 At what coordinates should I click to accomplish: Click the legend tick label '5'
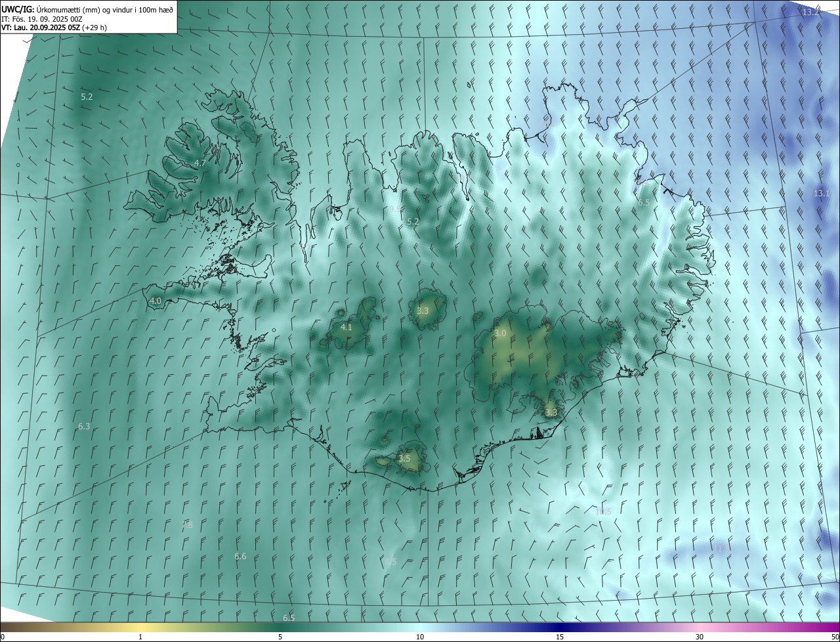pyautogui.click(x=280, y=637)
